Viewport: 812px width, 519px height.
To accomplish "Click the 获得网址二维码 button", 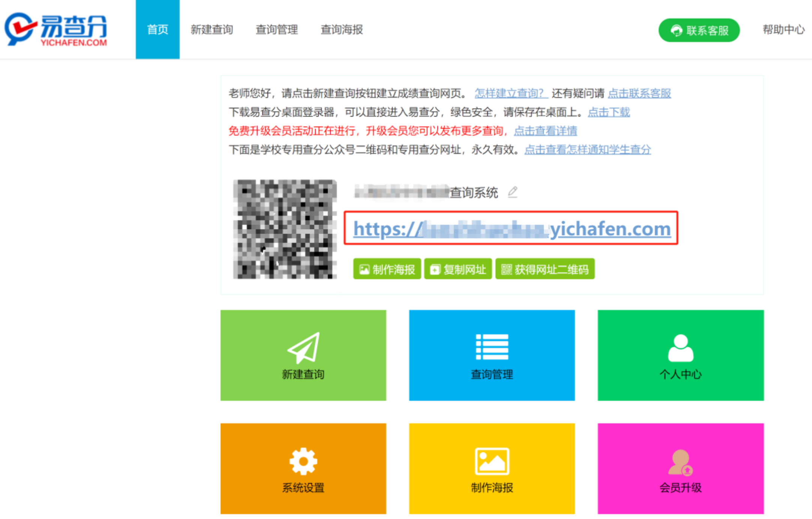I will tap(545, 269).
